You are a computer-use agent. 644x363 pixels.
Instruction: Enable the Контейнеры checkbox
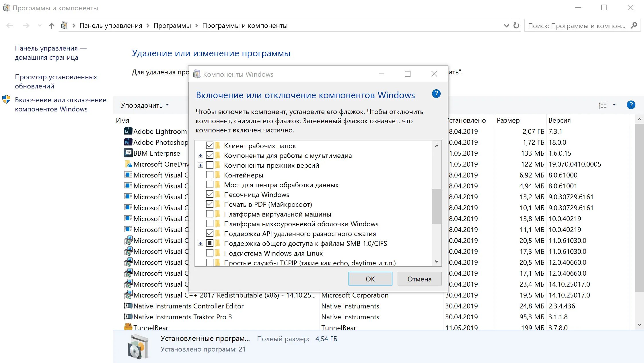[210, 175]
